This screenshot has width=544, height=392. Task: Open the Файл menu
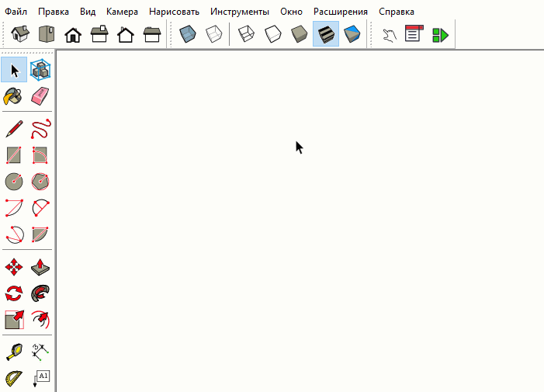tap(16, 12)
